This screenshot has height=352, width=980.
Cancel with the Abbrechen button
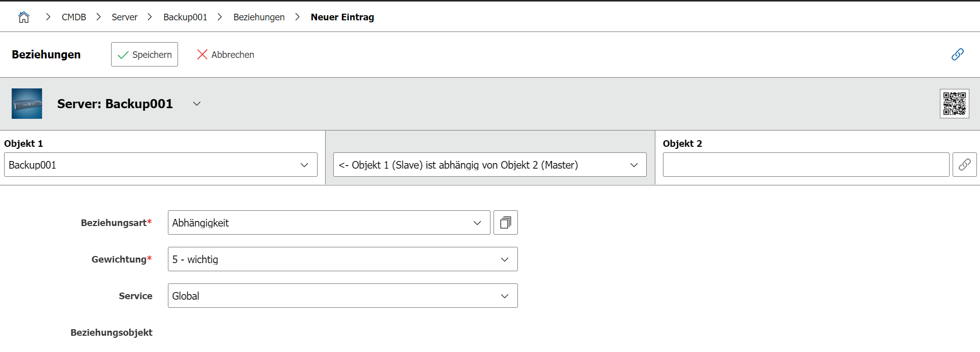[226, 54]
